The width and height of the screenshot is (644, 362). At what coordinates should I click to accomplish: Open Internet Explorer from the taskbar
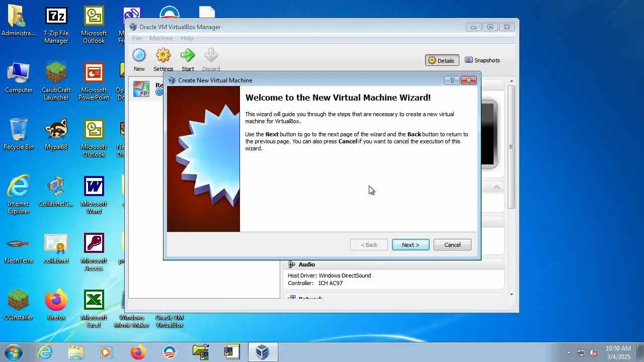click(45, 352)
